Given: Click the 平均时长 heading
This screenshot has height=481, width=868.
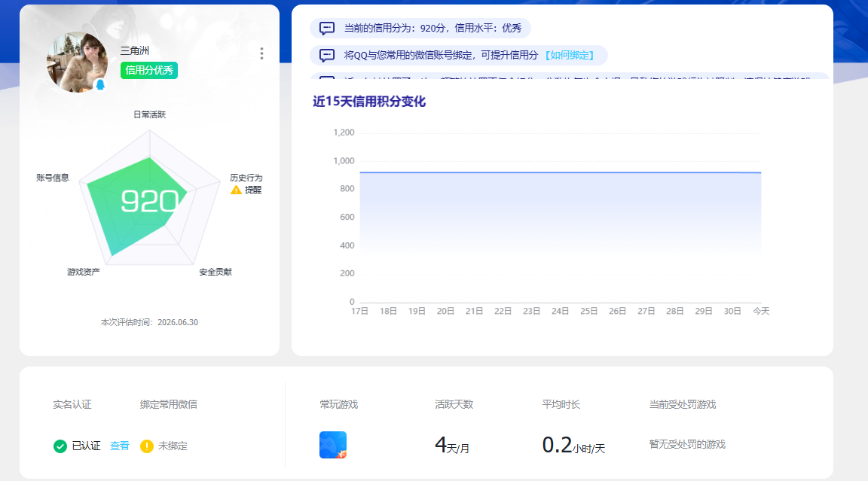Looking at the screenshot, I should click(x=561, y=405).
